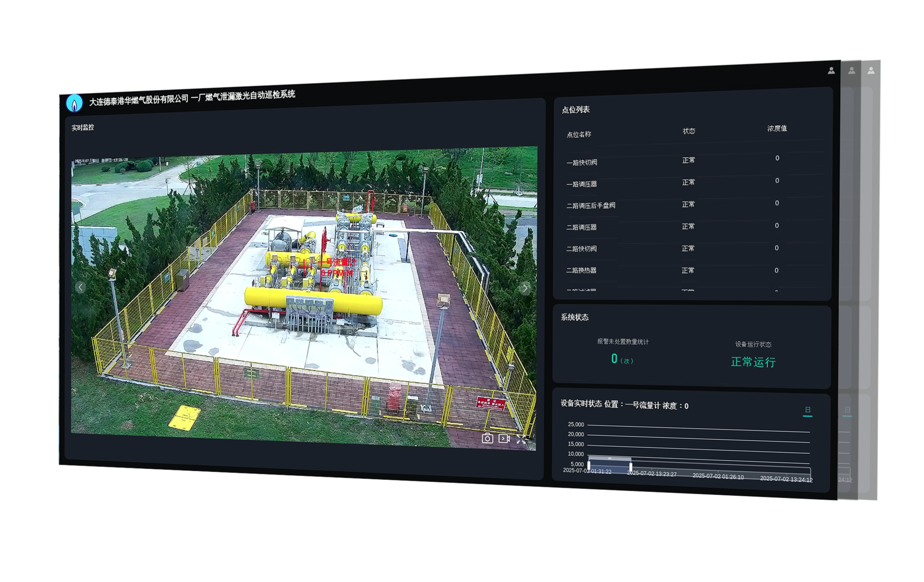Click the camera snapshot icon
924x582 pixels.
487,438
